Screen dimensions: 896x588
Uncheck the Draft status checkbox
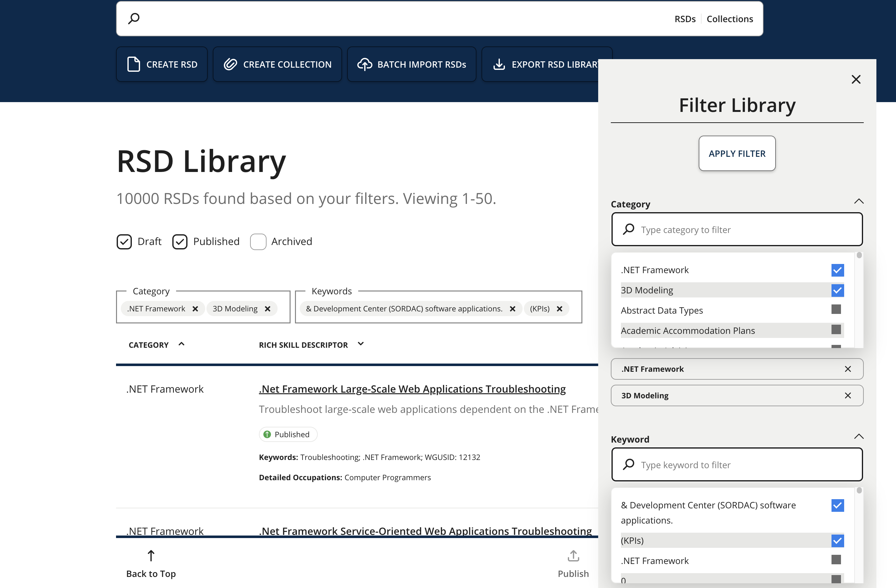(x=124, y=242)
